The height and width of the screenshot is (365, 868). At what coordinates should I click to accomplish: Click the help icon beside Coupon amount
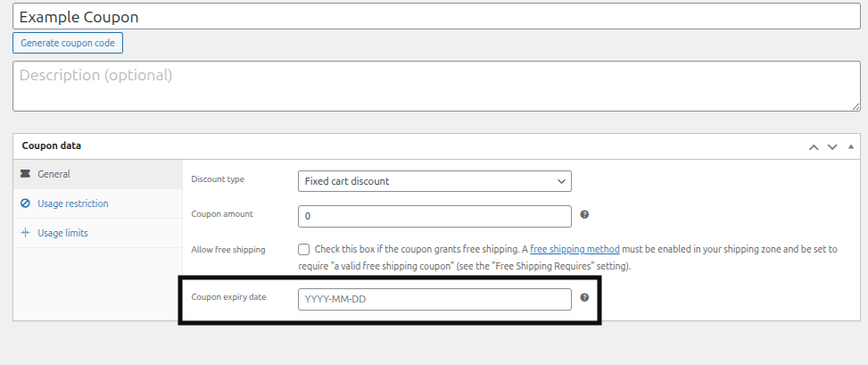pos(584,215)
